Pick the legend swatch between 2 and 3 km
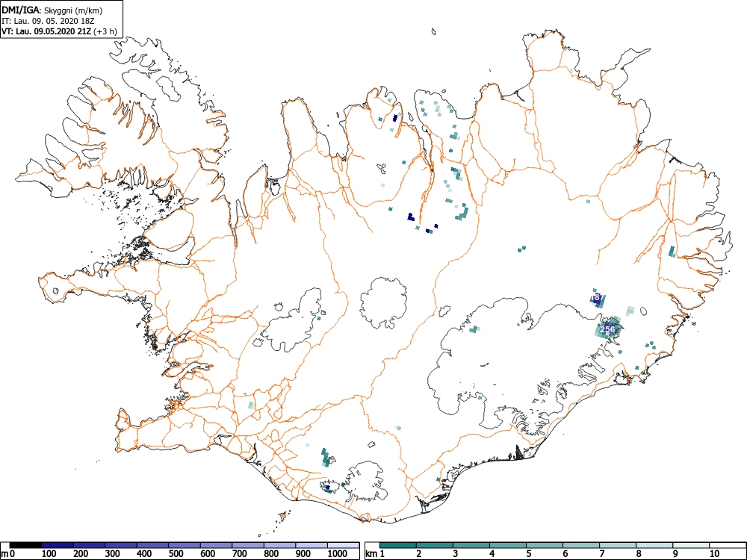Screen dimensions: 747x560 coord(435,545)
